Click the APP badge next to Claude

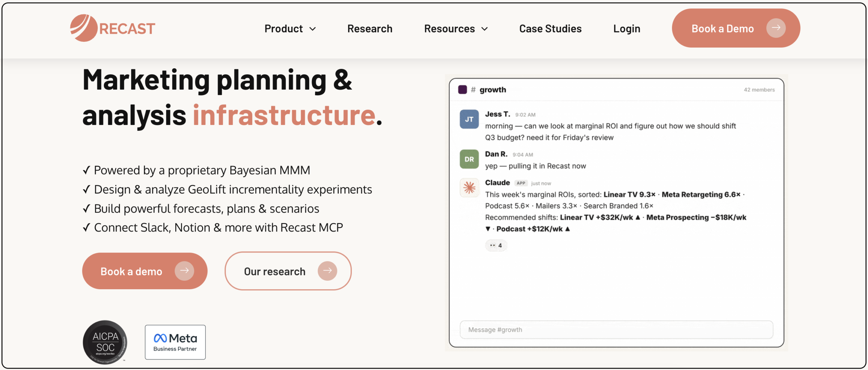(521, 183)
